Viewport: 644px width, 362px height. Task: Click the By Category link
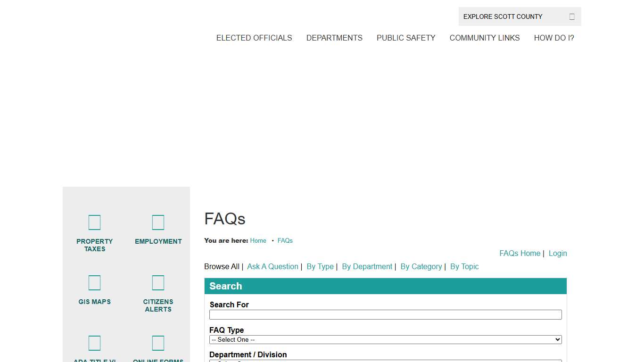pos(421,266)
